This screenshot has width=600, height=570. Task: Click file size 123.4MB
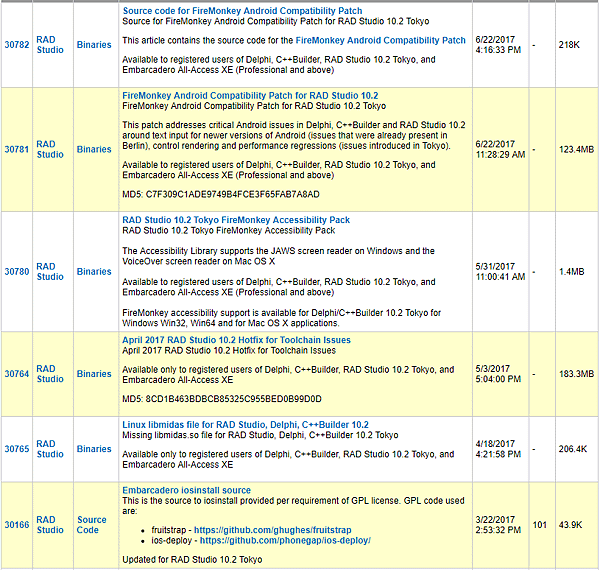577,149
